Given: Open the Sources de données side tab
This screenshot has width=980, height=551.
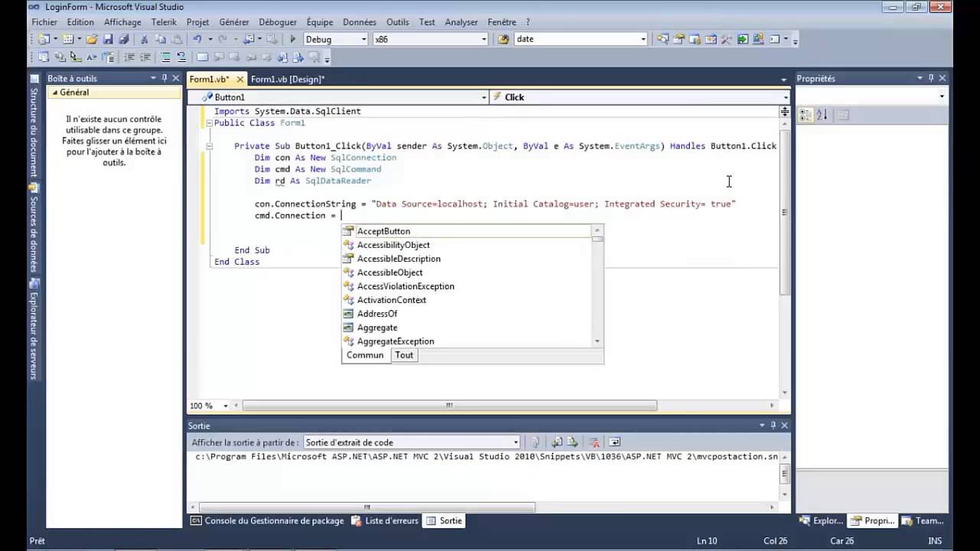Looking at the screenshot, I should coord(34,227).
